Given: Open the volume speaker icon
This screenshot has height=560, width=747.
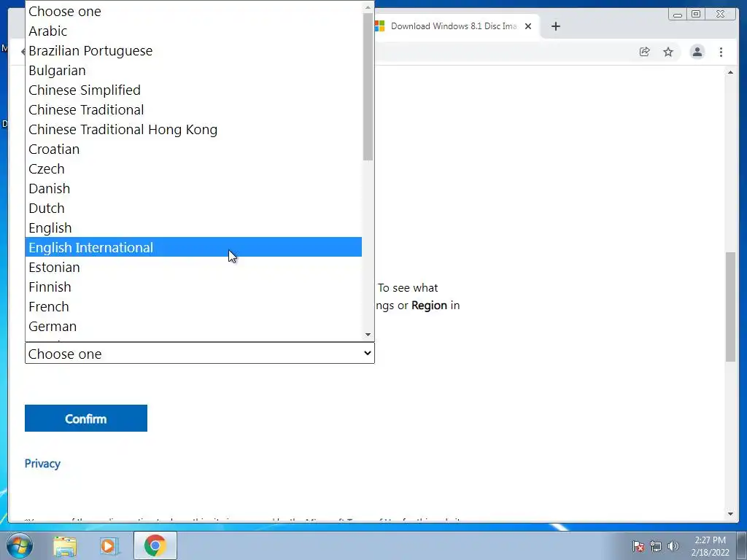Looking at the screenshot, I should pos(673,546).
